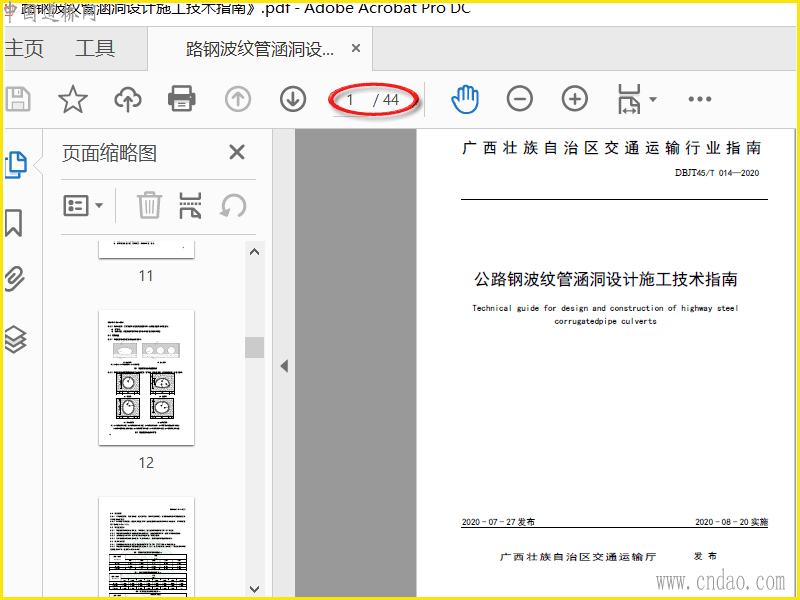800x600 pixels.
Task: Select the Hand pan tool
Action: pyautogui.click(x=465, y=99)
